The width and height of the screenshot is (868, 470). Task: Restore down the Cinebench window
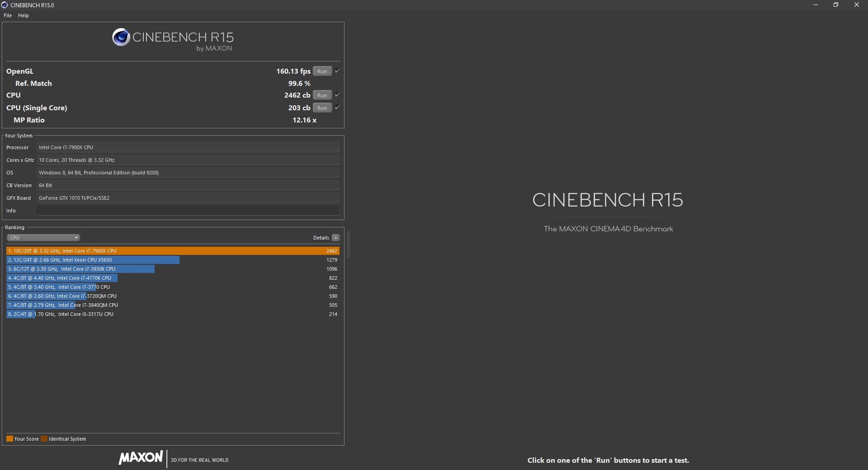click(x=836, y=5)
